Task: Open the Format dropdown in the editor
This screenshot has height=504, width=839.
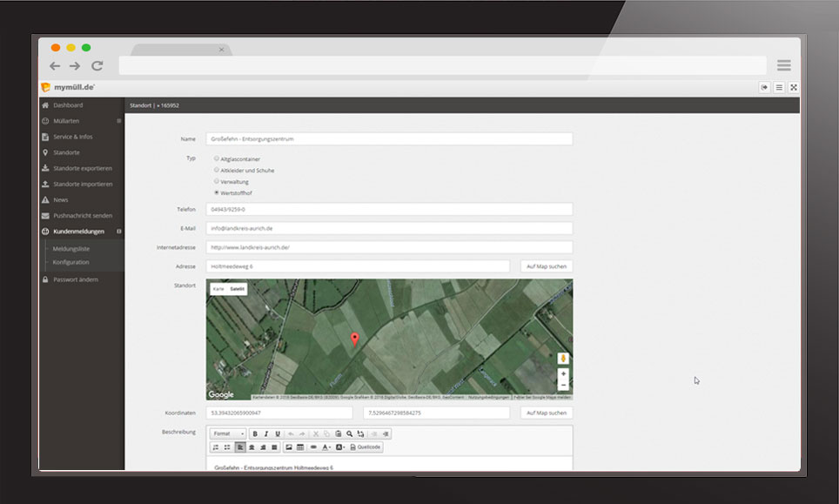Action: (x=228, y=433)
